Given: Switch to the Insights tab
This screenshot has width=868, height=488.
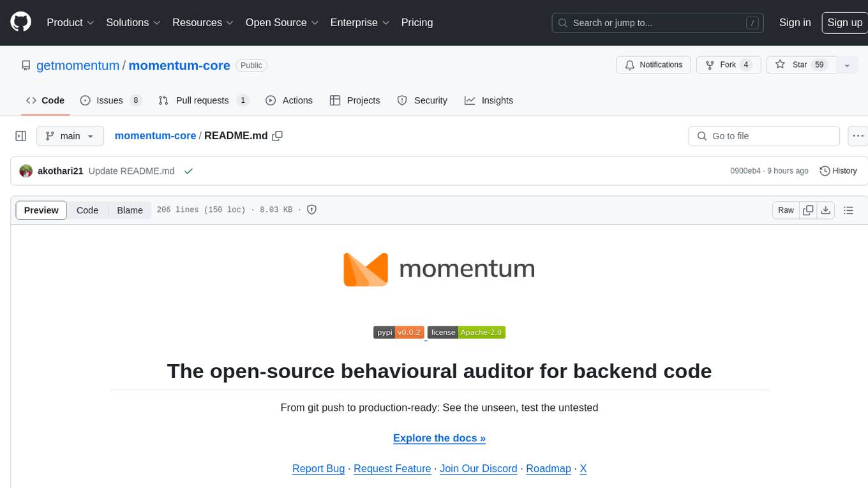Looking at the screenshot, I should click(489, 100).
